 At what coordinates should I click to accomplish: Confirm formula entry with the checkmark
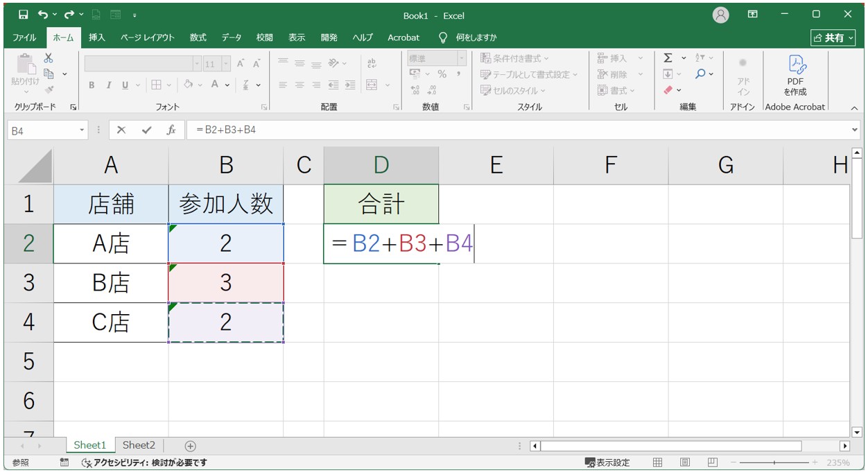click(x=146, y=130)
